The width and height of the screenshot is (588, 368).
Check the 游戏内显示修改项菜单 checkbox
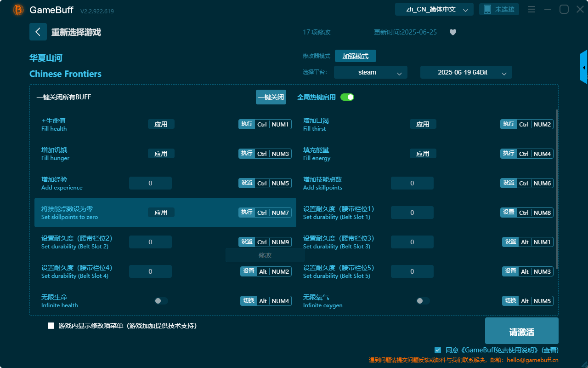[x=51, y=325]
